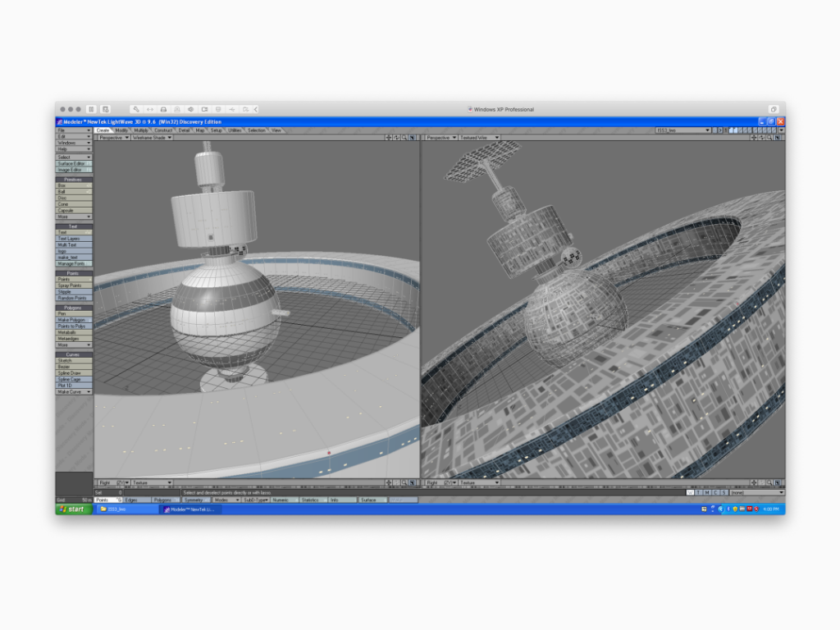Click maximize icon in Textured Wire viewport

(x=778, y=138)
